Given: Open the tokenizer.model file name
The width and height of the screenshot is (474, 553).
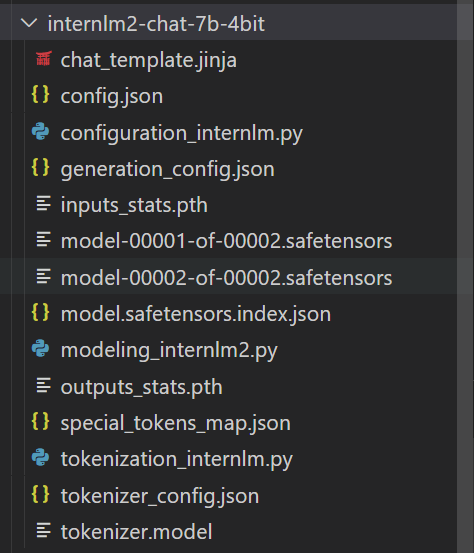Looking at the screenshot, I should (x=136, y=531).
